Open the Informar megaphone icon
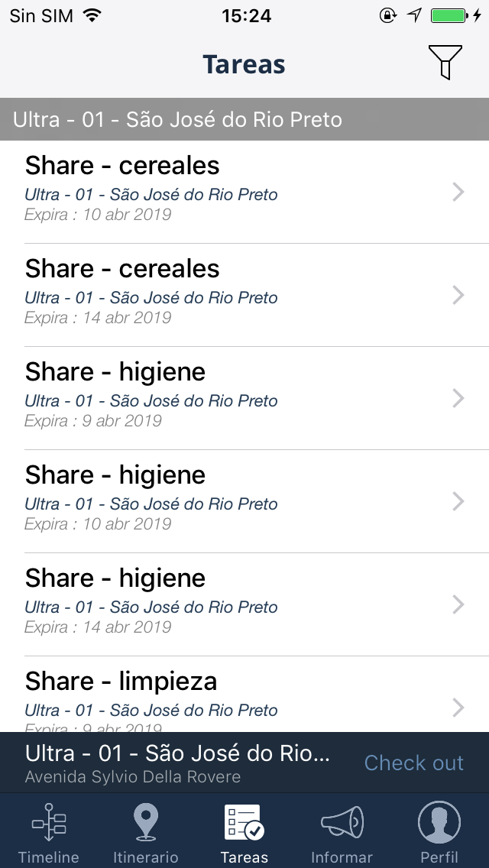Screen dimensions: 489x868 pos(342,823)
